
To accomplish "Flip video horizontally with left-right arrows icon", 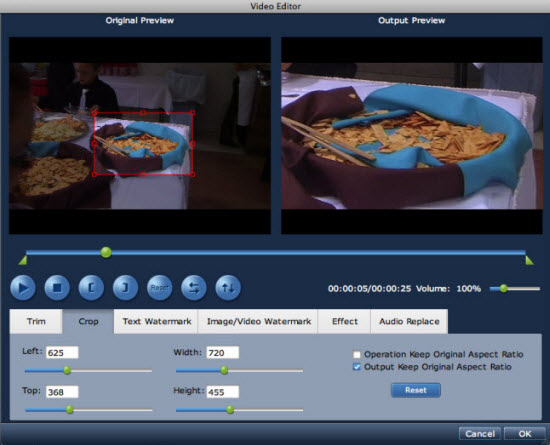I will (x=194, y=288).
